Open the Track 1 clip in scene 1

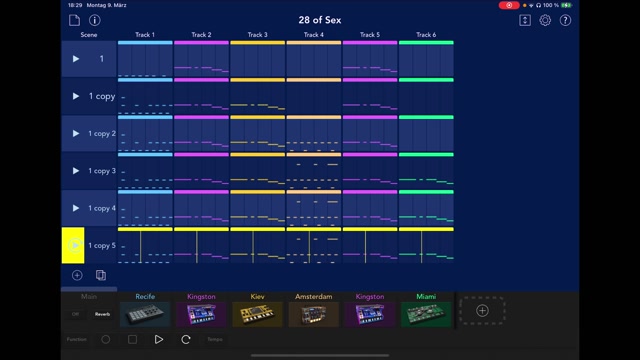[x=145, y=59]
